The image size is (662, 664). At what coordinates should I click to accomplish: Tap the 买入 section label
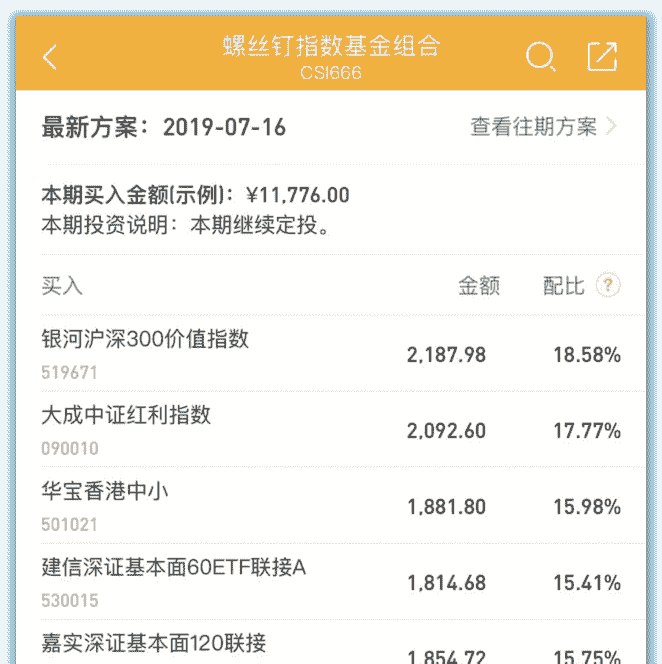click(62, 286)
